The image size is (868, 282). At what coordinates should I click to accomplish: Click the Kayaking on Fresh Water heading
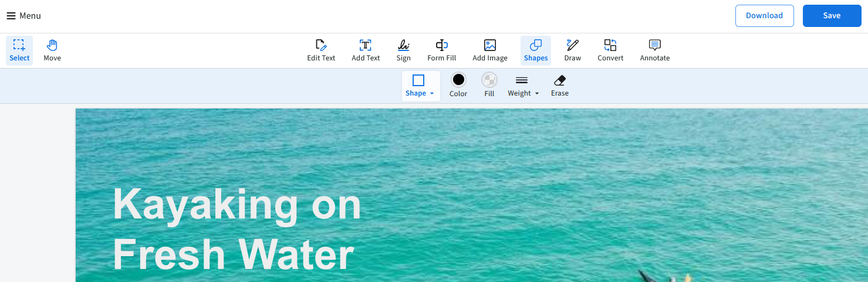[x=237, y=229]
